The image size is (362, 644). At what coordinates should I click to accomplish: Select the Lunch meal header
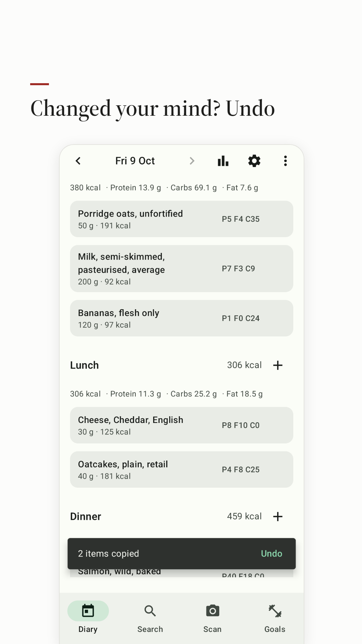click(x=84, y=365)
